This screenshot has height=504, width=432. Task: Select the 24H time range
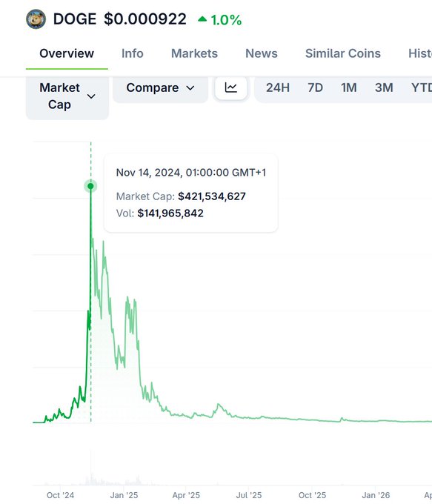click(278, 87)
